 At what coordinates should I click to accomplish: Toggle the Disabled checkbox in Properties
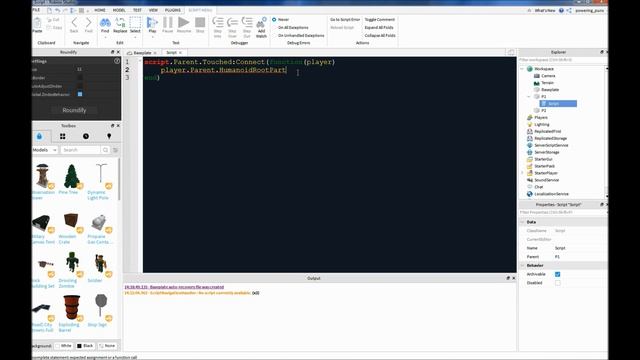tap(558, 283)
